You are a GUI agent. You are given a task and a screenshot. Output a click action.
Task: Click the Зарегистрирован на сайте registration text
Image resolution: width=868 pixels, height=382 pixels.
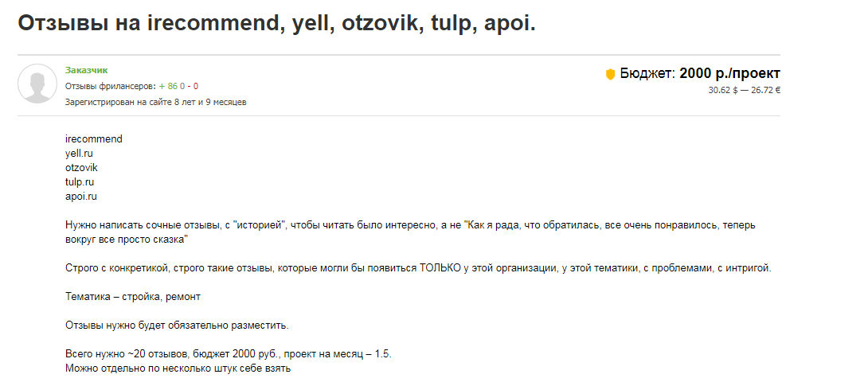(x=155, y=102)
